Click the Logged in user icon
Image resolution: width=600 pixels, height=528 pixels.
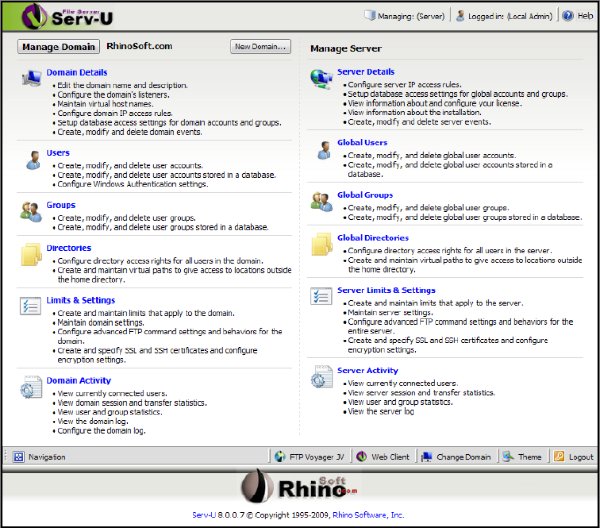pyautogui.click(x=460, y=16)
